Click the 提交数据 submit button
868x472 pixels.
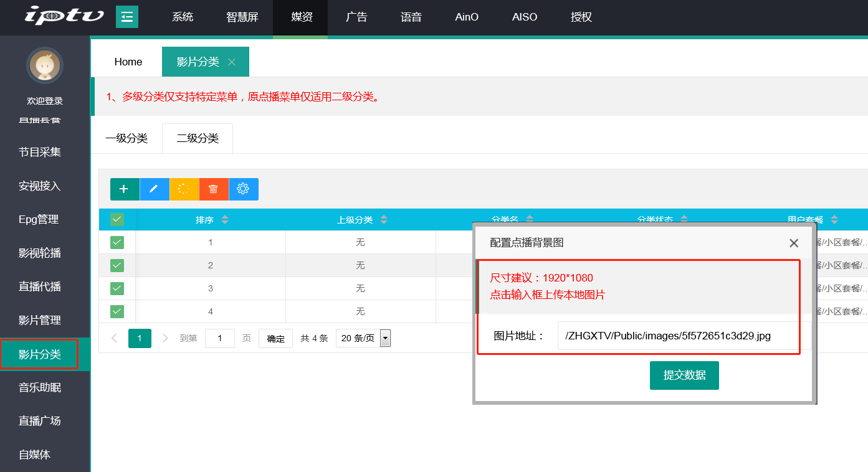point(684,375)
